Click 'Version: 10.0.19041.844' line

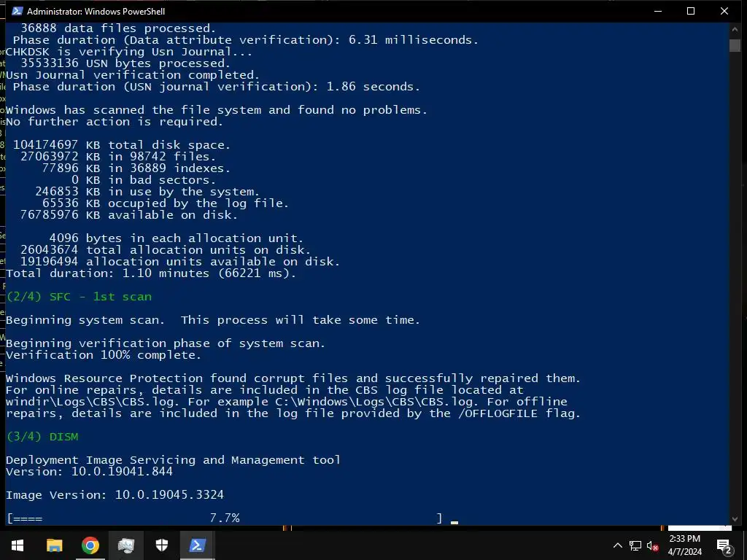[x=89, y=472]
